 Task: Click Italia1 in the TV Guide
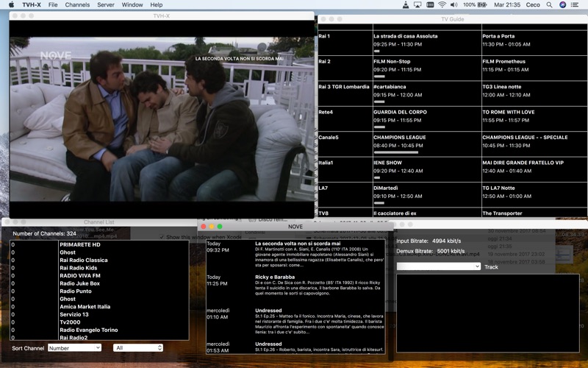(326, 163)
